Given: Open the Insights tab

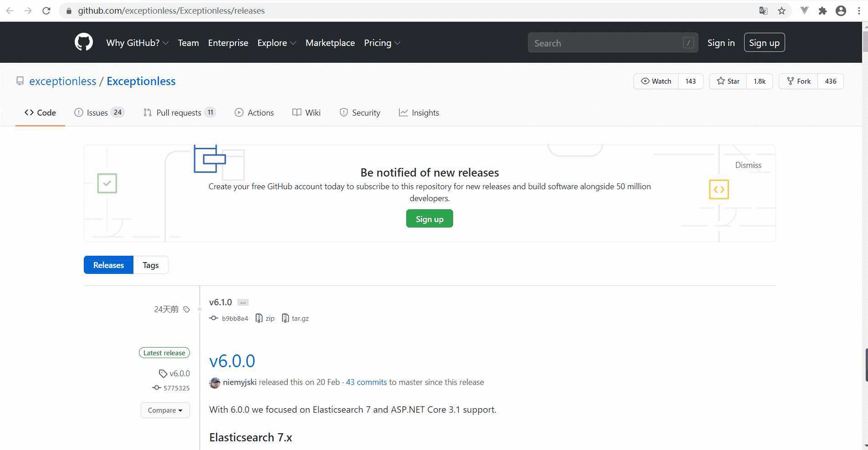Looking at the screenshot, I should (419, 113).
